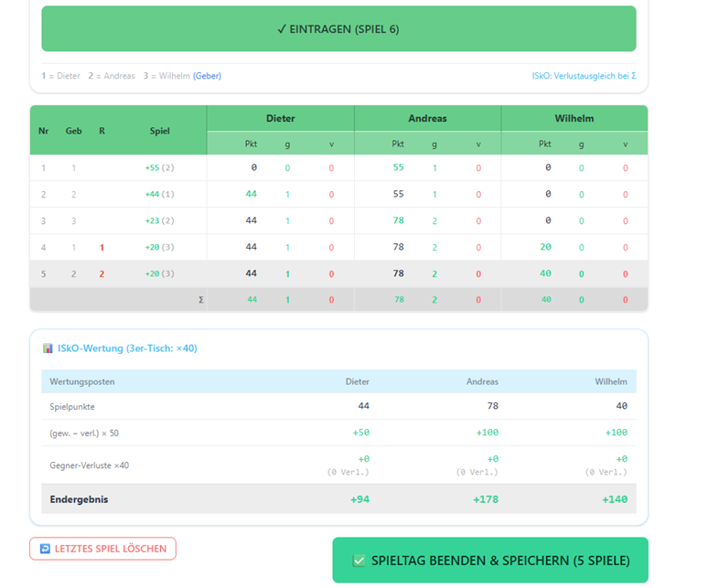
Task: Click the Eintragen (Spiel 6) button
Action: point(338,29)
